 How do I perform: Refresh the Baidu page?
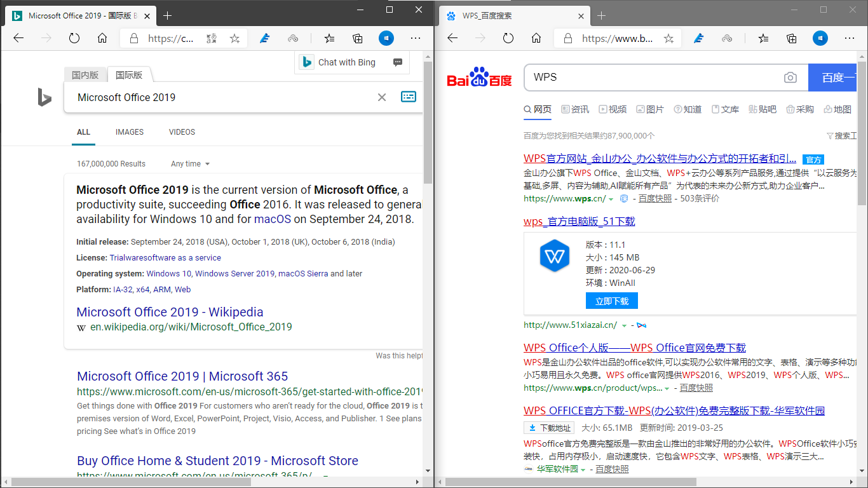click(x=508, y=38)
